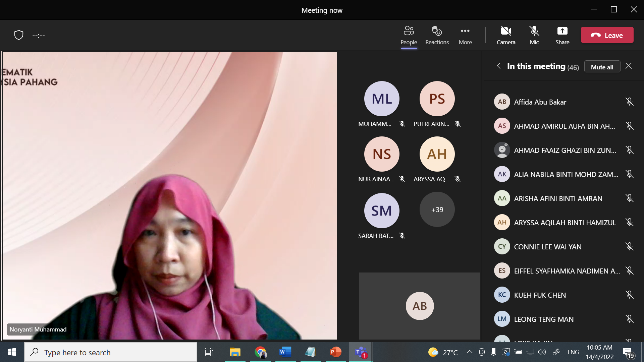Click Affida Abu Bakar mute icon
Viewport: 644px width, 362px height.
click(630, 102)
